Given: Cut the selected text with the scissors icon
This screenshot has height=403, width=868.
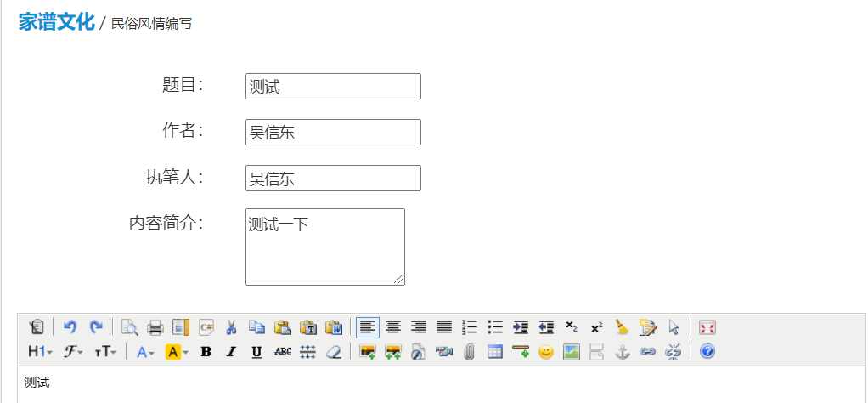Looking at the screenshot, I should (231, 327).
